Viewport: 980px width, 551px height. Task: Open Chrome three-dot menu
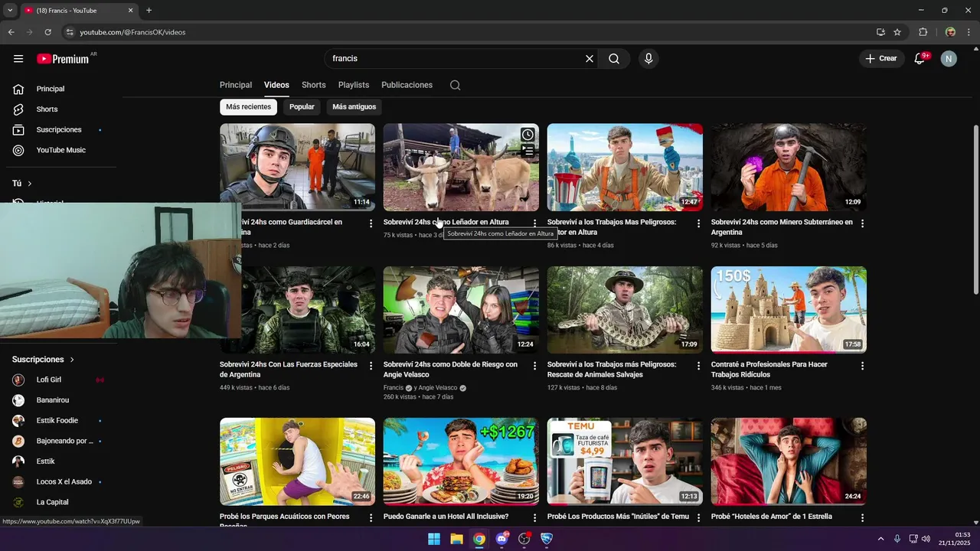(x=969, y=32)
